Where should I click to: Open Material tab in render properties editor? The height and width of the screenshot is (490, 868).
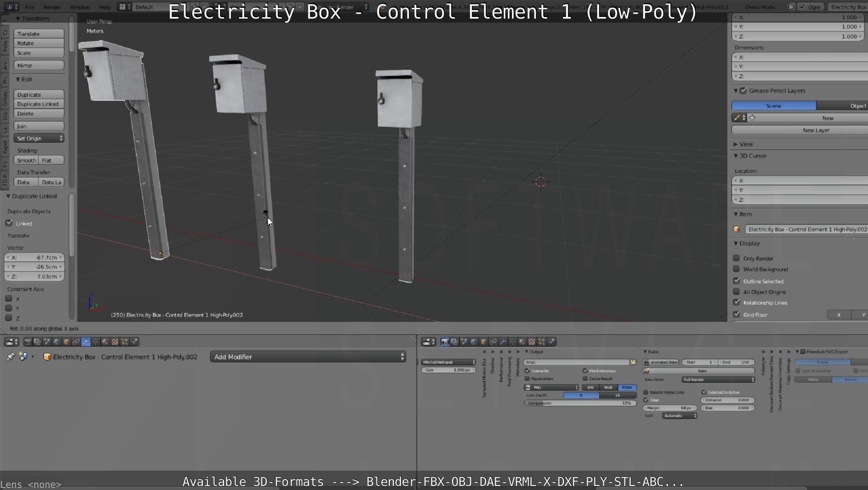point(522,342)
